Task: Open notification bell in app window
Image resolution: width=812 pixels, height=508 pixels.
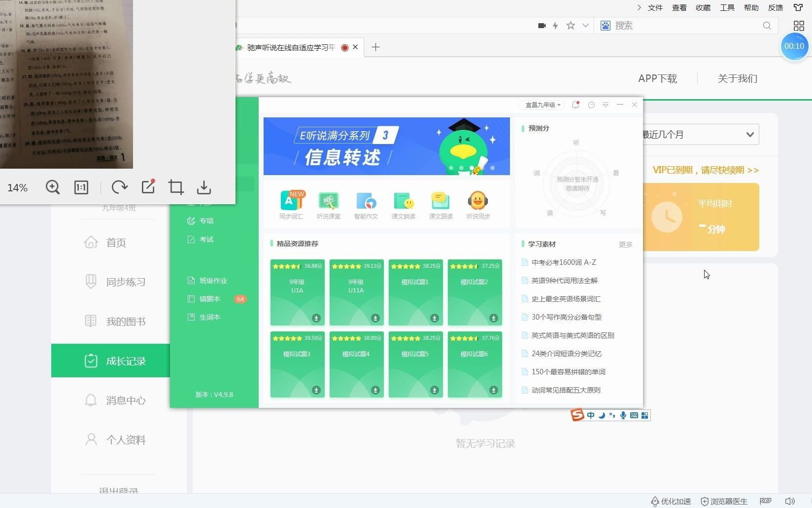Action: 575,105
